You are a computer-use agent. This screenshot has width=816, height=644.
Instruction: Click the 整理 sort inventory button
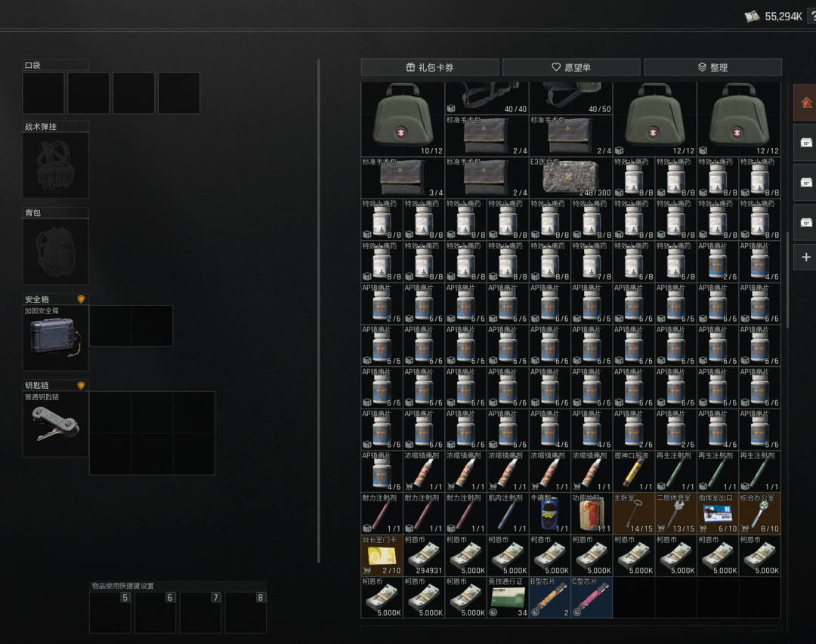(x=712, y=67)
